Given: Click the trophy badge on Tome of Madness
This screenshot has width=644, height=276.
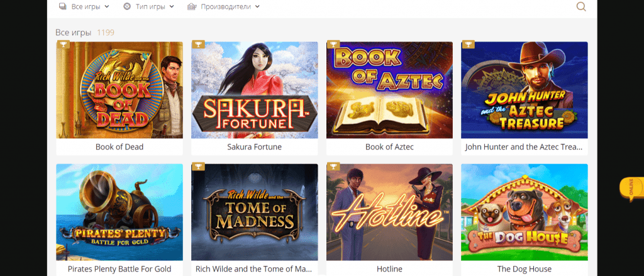Looking at the screenshot, I should (x=198, y=167).
